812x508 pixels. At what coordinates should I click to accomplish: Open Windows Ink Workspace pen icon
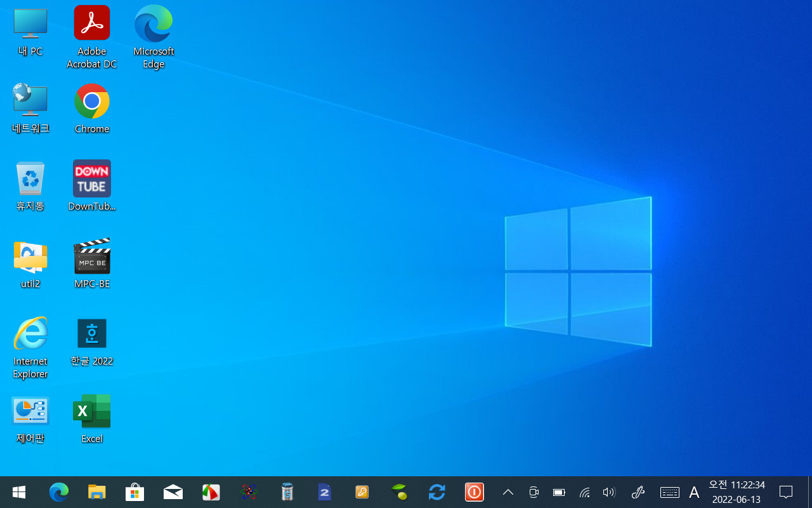click(x=639, y=492)
